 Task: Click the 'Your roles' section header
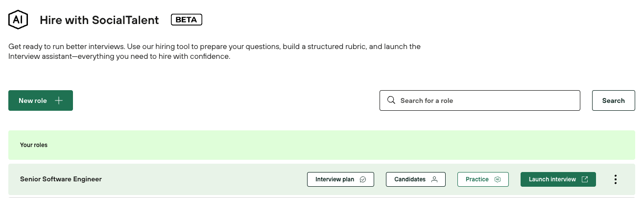(34, 145)
